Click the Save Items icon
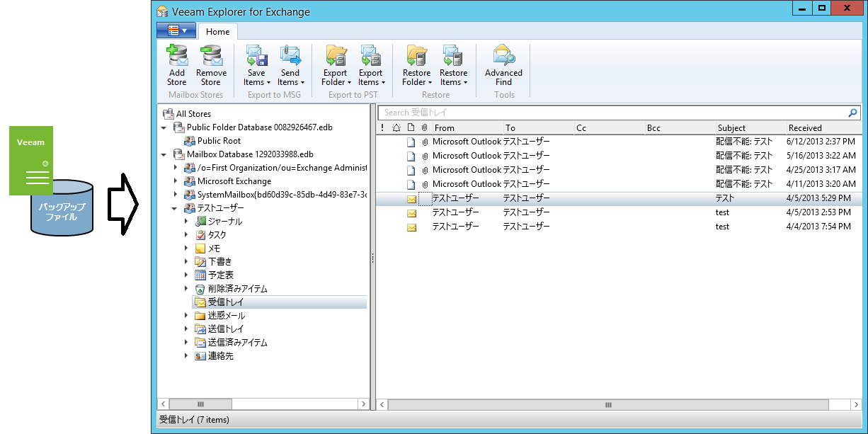Screen dimensions: 868x434 (256, 56)
